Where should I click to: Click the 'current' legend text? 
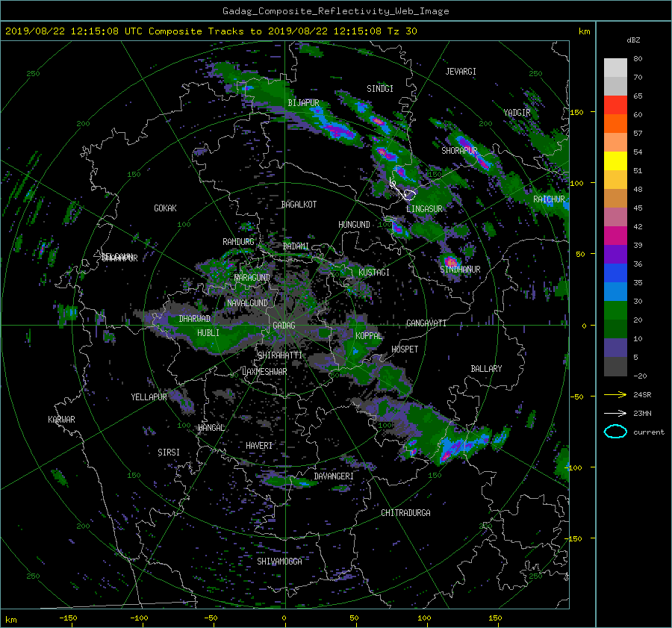(649, 432)
